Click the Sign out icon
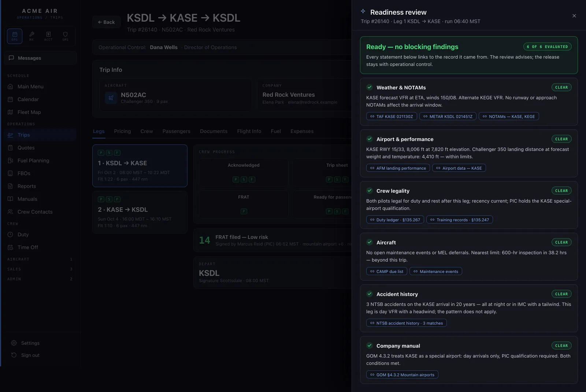The image size is (586, 392). (x=14, y=355)
